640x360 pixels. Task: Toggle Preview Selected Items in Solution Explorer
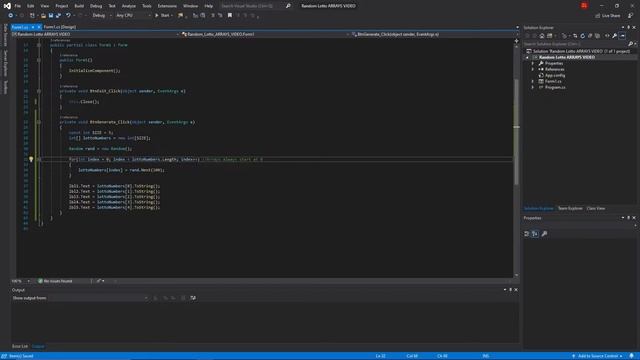(x=622, y=36)
